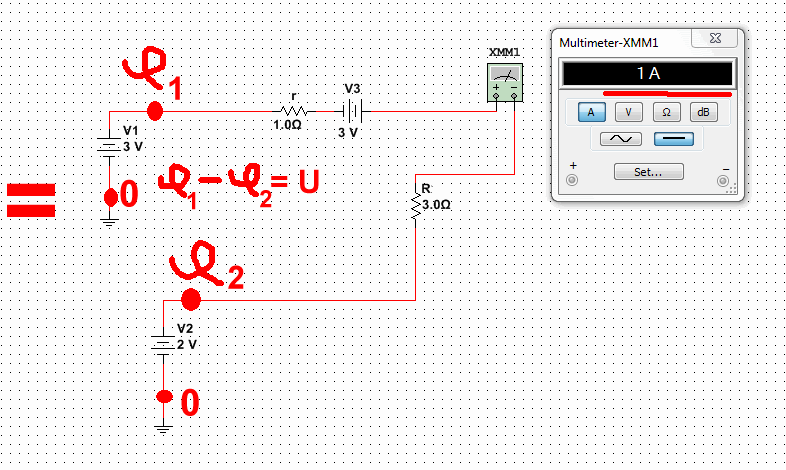Click the multimeter 1 A reading display
The image size is (786, 470).
pos(647,73)
